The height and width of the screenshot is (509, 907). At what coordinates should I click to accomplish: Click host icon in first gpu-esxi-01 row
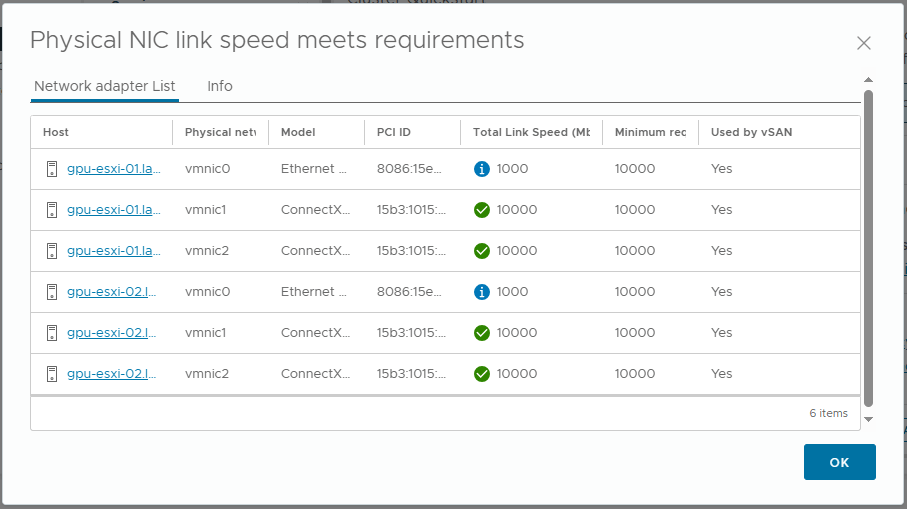pos(53,169)
